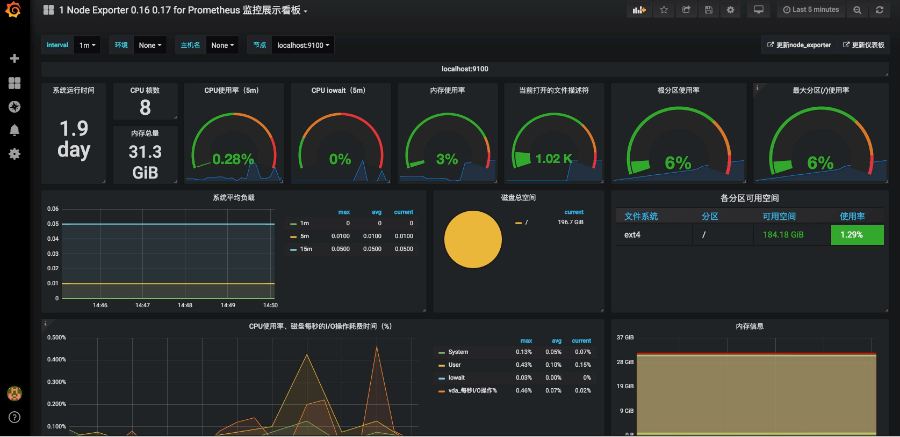Open info corner of 最大分区(/)使用率 panel
The height and width of the screenshot is (437, 900).
click(757, 87)
